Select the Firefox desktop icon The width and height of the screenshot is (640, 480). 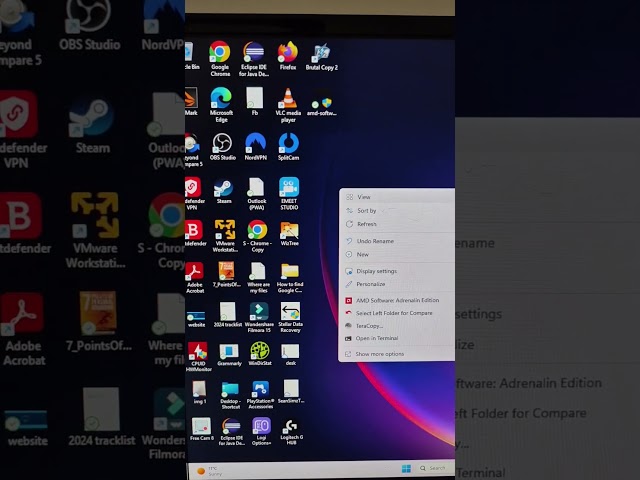pos(288,56)
